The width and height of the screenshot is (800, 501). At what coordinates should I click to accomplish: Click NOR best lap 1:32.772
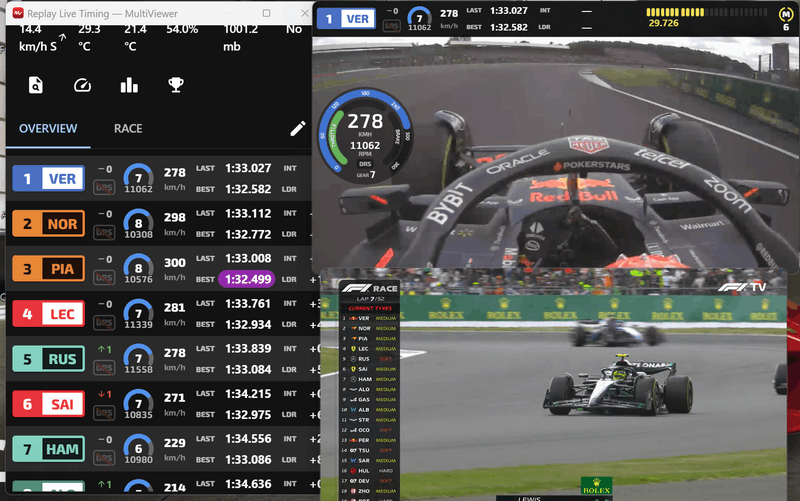(248, 234)
